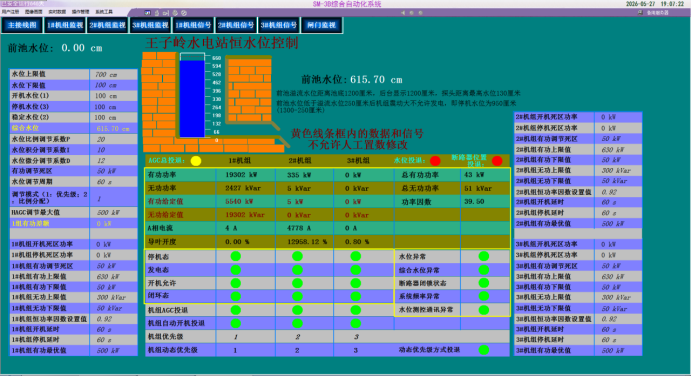Open the 闸门监视 screen
Viewport: 692px width, 376px height.
pos(321,25)
